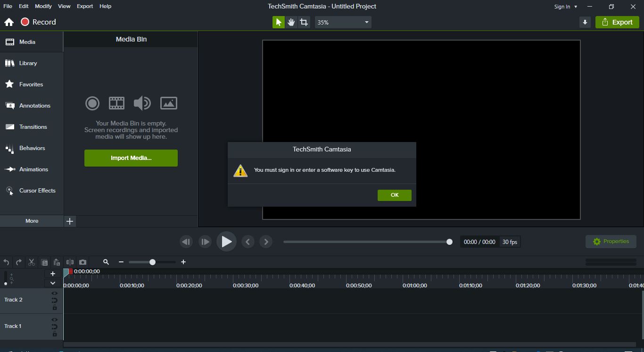Expand the More tools list
Viewport: 644px width, 352px height.
(x=32, y=221)
